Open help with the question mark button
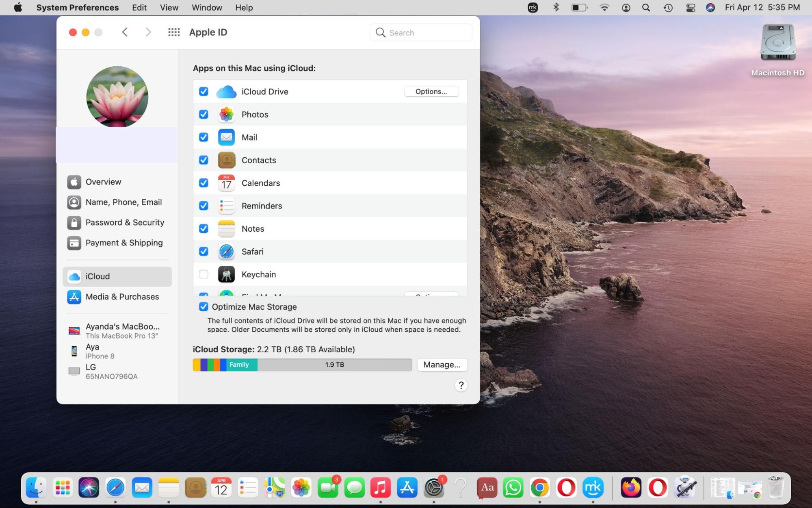 coord(461,385)
